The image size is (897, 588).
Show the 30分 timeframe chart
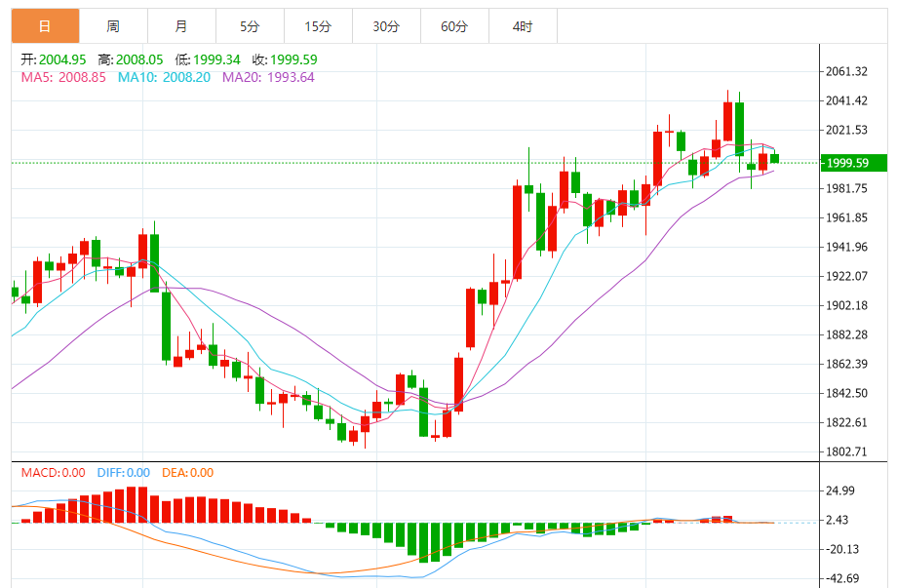tap(386, 26)
